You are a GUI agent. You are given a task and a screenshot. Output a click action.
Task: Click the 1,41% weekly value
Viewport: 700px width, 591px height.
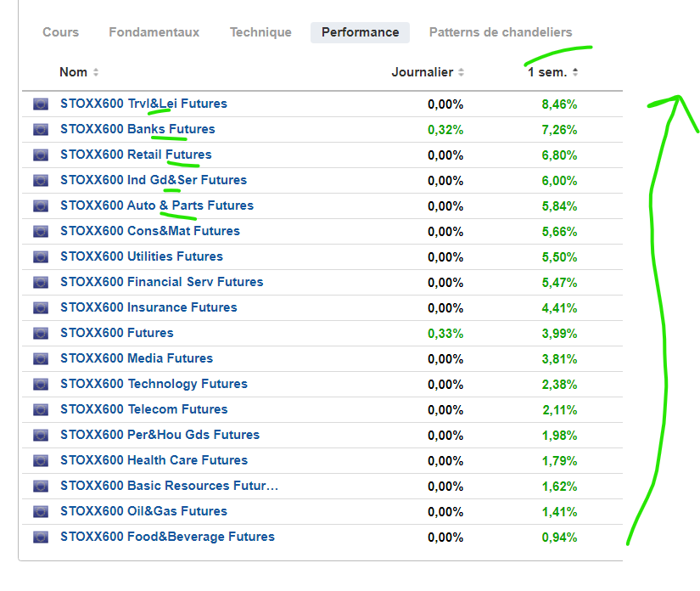point(559,512)
